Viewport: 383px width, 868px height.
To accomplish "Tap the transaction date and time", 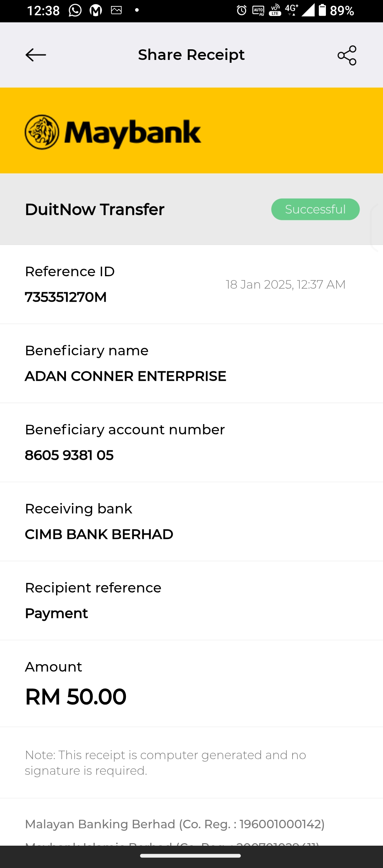I will (x=285, y=284).
